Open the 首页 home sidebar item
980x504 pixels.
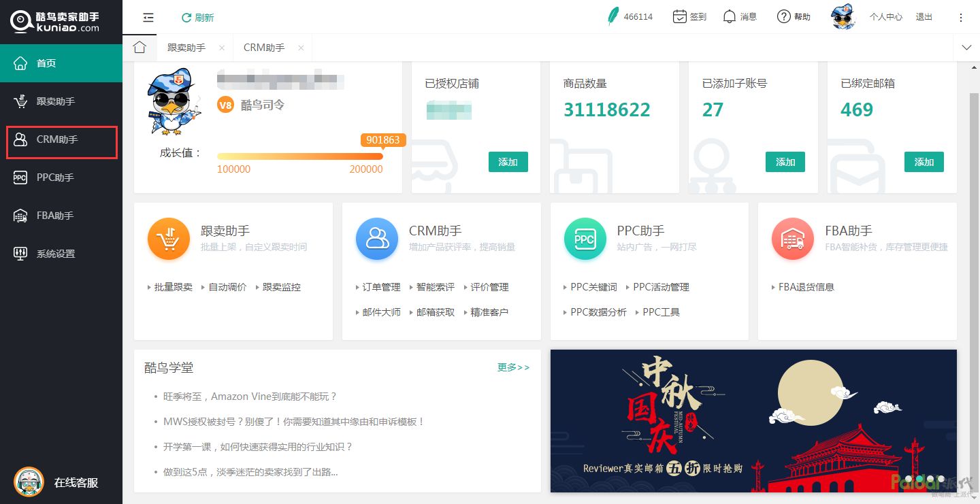(x=61, y=63)
